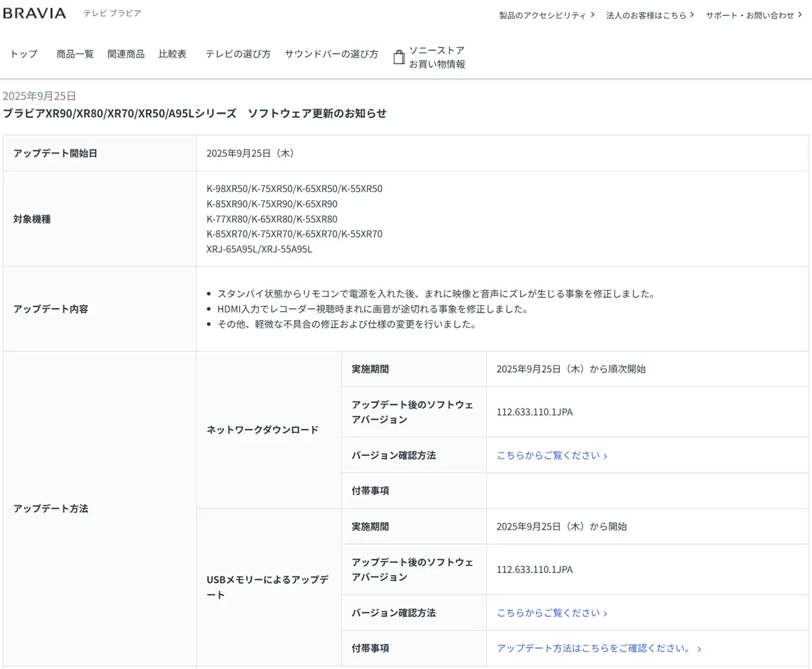Screen dimensions: 812x669
Task: Open テレビの選び方 menu item
Action: (x=238, y=54)
